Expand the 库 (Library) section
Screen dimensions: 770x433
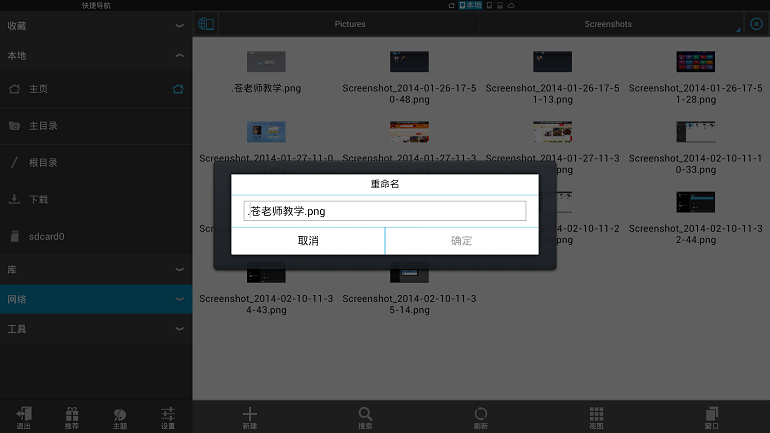pyautogui.click(x=96, y=270)
